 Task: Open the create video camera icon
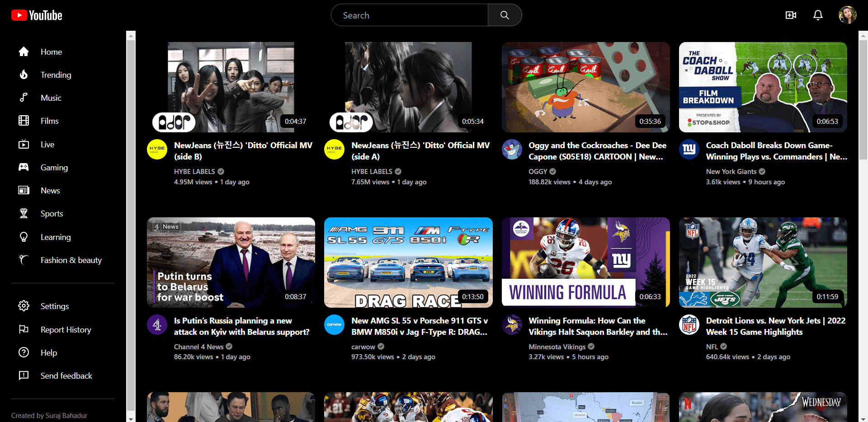[791, 15]
